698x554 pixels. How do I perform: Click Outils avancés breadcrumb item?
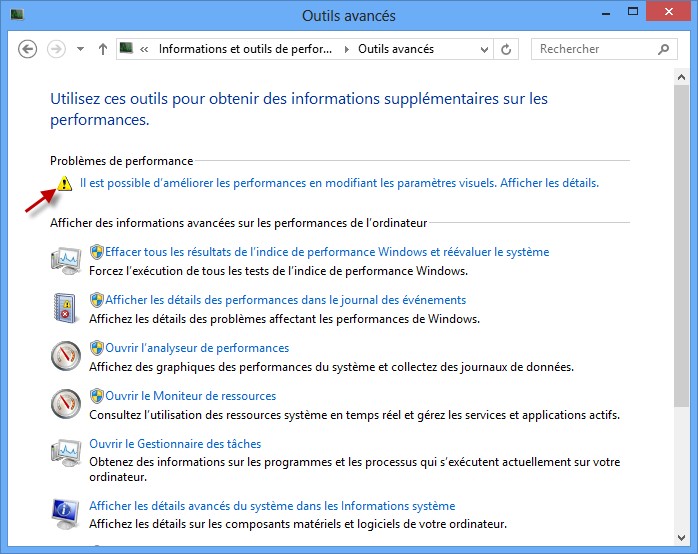pos(396,49)
